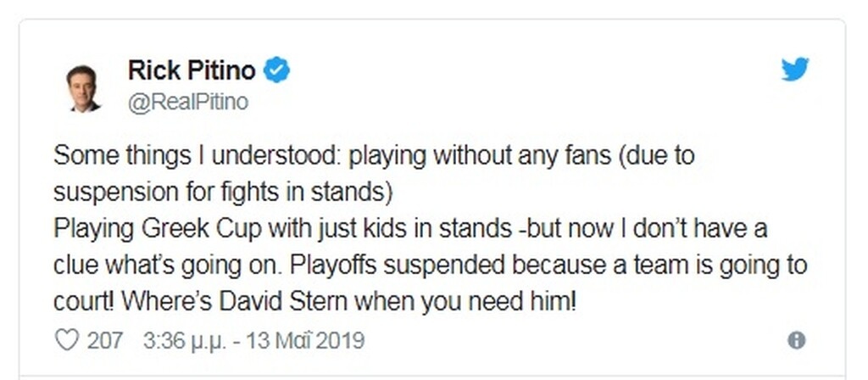868x380 pixels.
Task: Click the 3:36 μ.μ. tweet time
Action: (181, 341)
